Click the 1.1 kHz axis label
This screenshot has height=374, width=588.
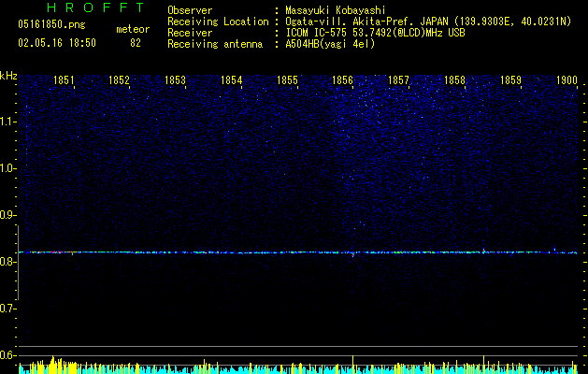coord(7,122)
